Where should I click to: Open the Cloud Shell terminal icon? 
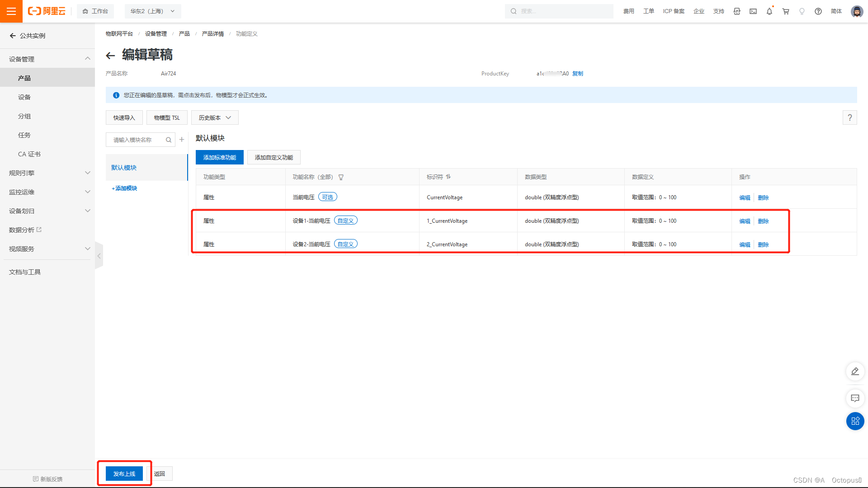753,11
